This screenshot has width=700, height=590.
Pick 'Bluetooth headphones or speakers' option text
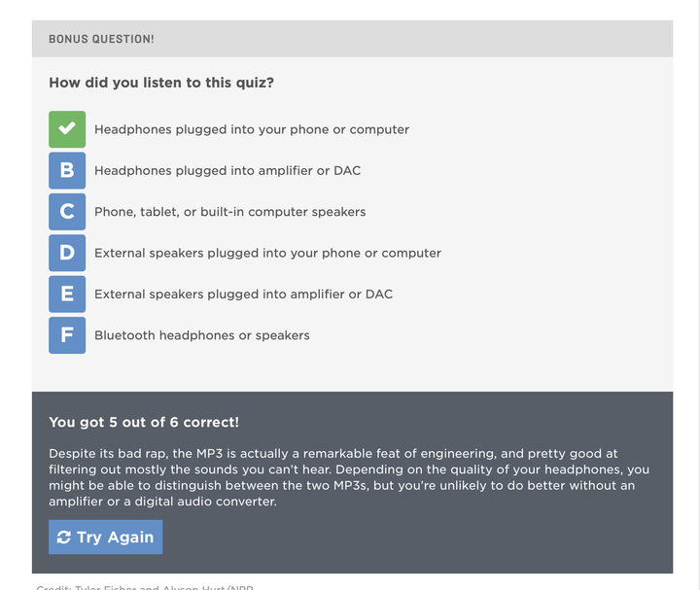click(x=202, y=335)
